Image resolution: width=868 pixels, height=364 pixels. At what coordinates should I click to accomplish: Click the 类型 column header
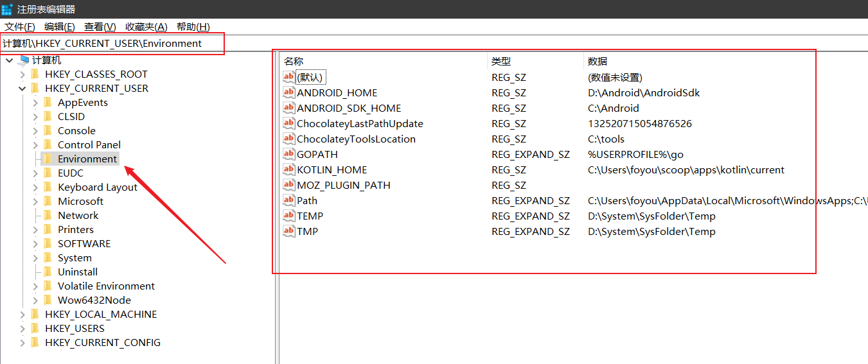[501, 61]
